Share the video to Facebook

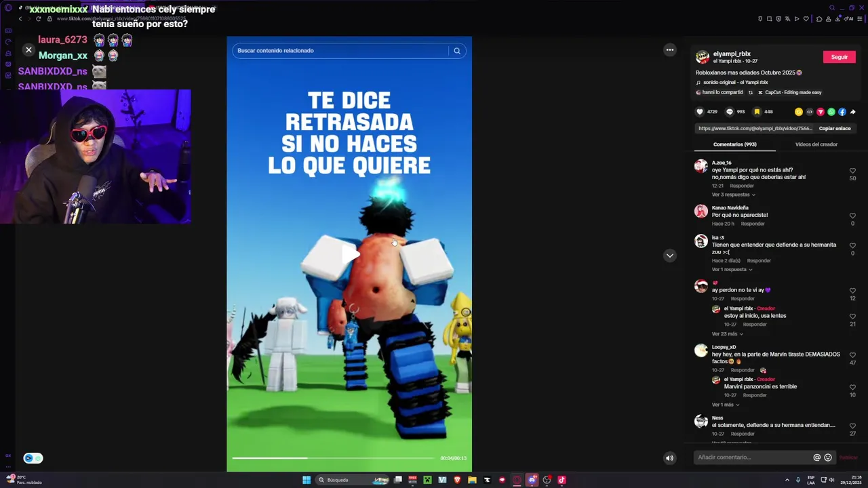point(842,112)
